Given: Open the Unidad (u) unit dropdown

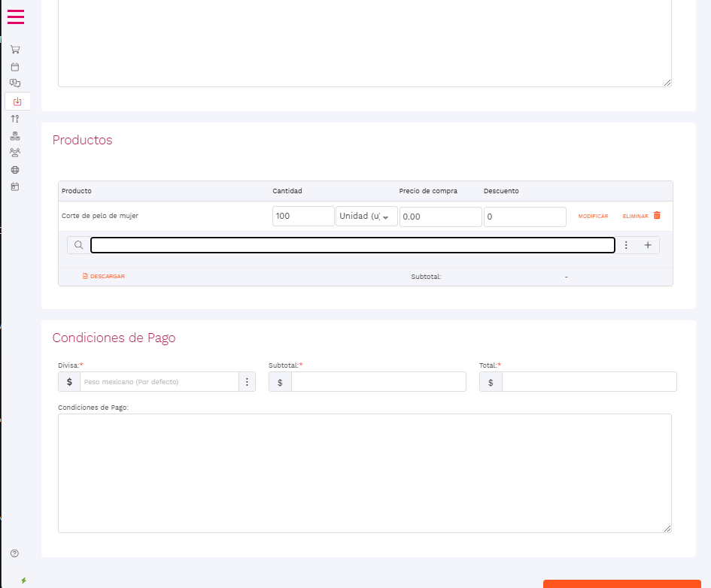Looking at the screenshot, I should coord(366,217).
